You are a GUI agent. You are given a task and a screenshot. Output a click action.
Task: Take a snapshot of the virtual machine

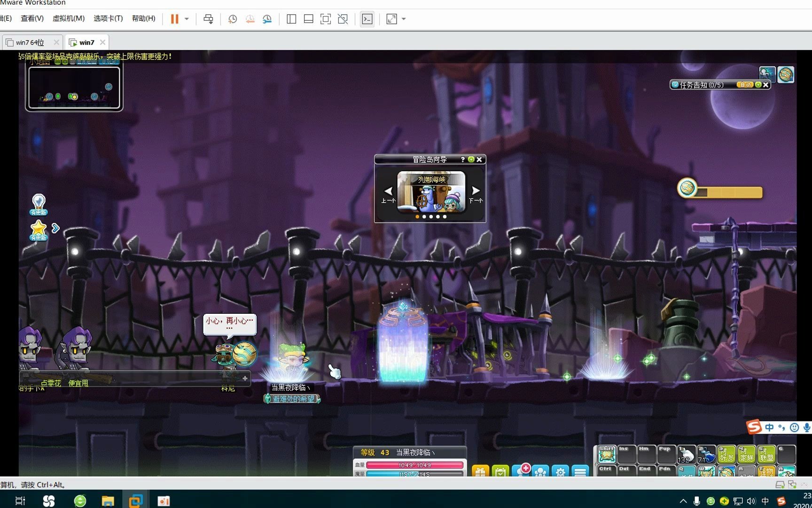232,19
